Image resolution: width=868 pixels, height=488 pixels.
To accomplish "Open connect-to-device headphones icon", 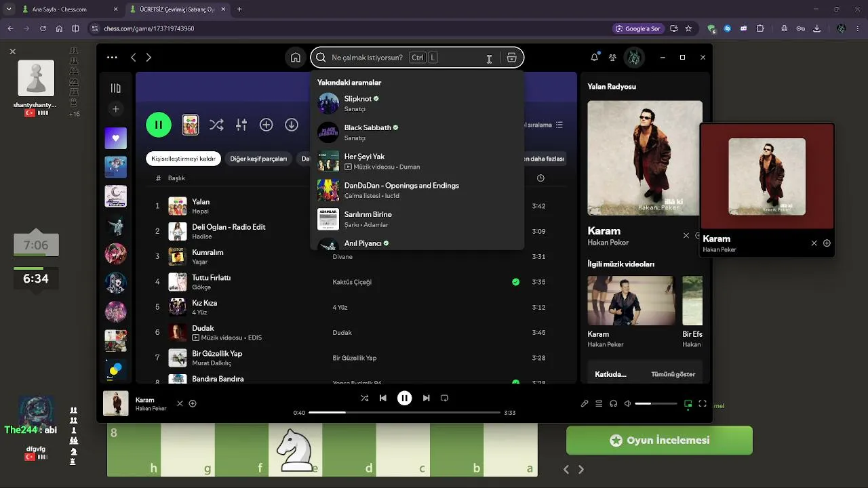I will pos(613,404).
